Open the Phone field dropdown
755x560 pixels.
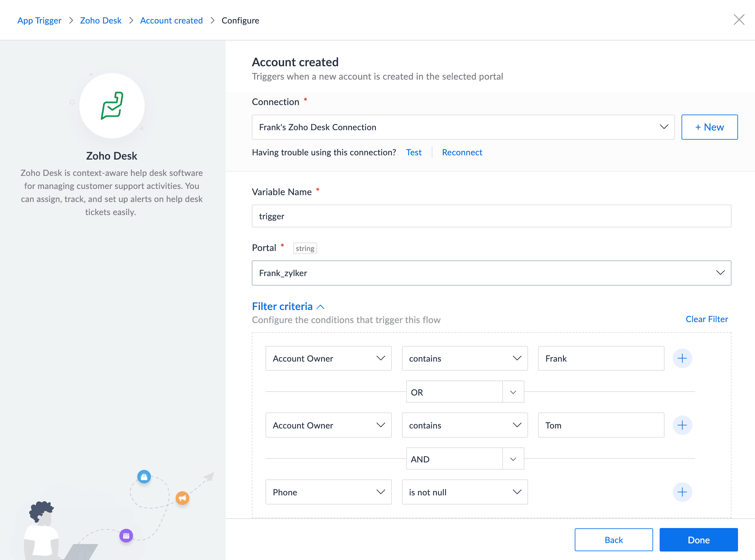(x=328, y=492)
